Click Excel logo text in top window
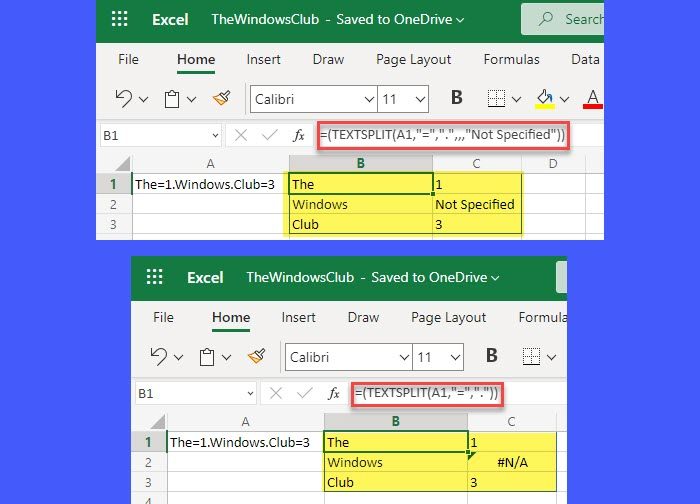This screenshot has height=504, width=700. 170,20
